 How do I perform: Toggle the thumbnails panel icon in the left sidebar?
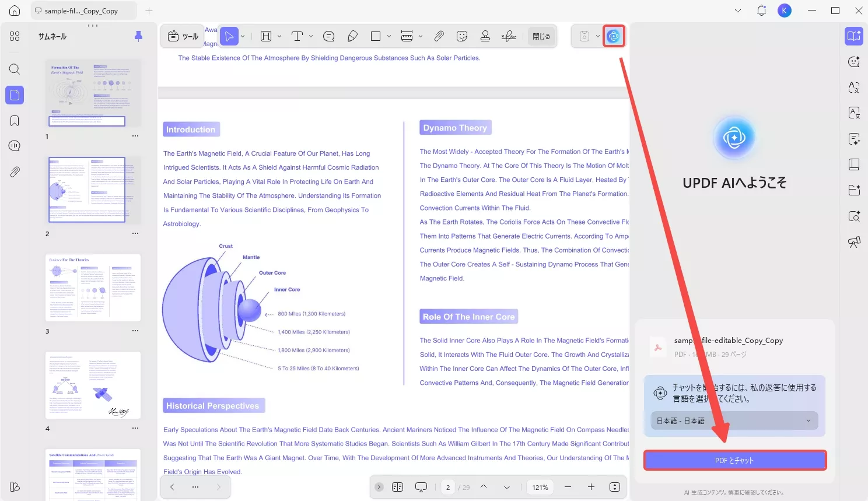click(x=15, y=95)
